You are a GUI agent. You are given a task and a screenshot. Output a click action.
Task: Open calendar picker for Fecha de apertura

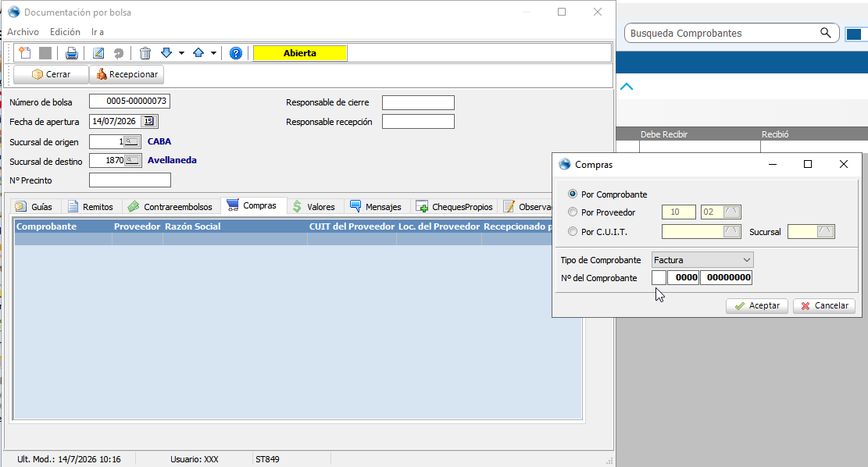149,121
